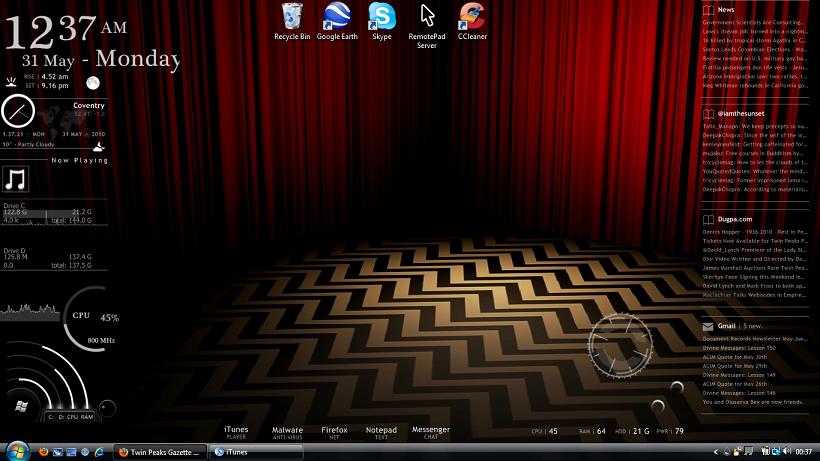Open the Skype desktop shortcut
820x461 pixels.
pos(382,22)
